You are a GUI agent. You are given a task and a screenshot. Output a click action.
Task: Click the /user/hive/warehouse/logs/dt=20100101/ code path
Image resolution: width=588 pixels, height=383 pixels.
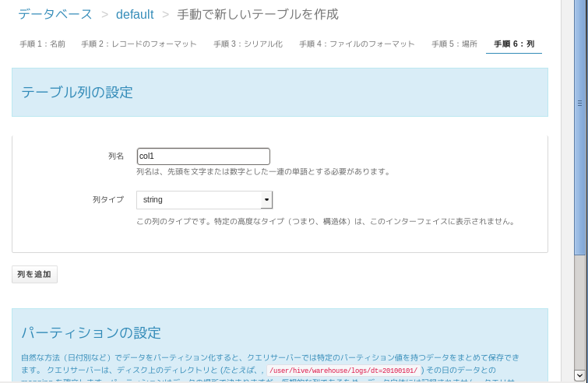343,371
